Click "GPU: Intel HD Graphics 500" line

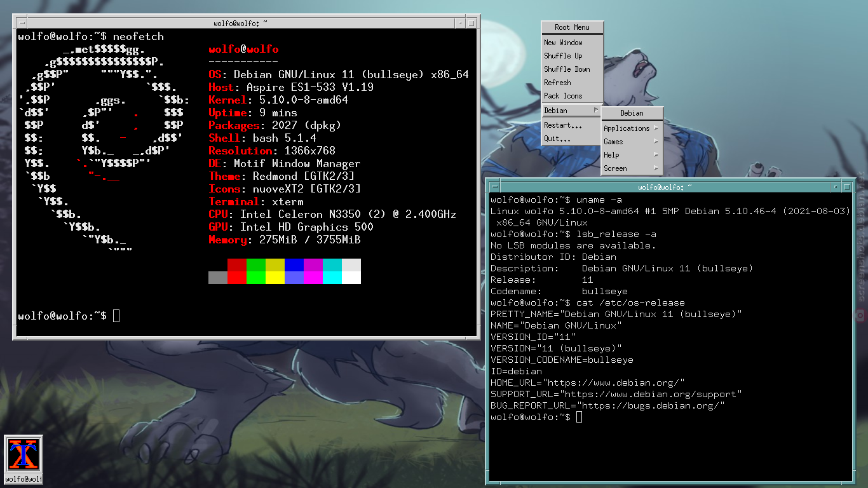click(x=291, y=227)
